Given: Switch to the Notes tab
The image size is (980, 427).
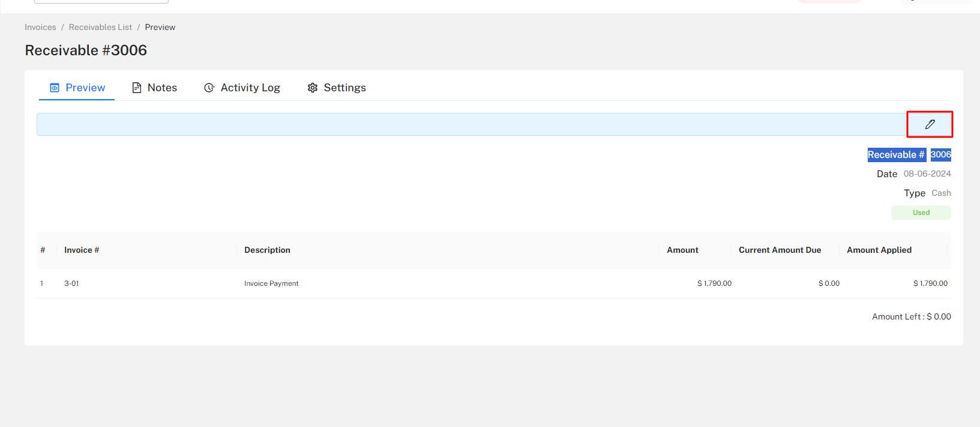Looking at the screenshot, I should [154, 88].
